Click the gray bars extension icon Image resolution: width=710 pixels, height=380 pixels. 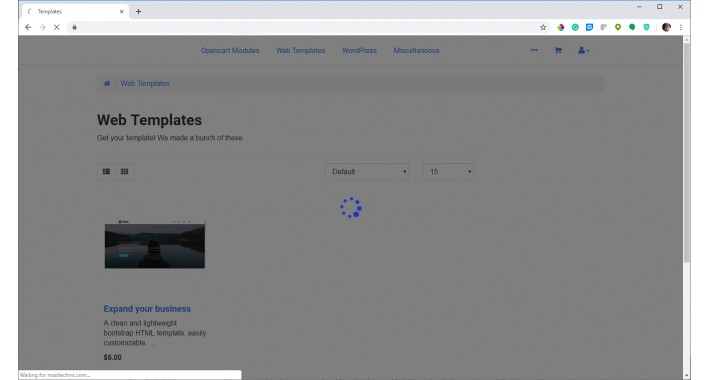click(604, 27)
